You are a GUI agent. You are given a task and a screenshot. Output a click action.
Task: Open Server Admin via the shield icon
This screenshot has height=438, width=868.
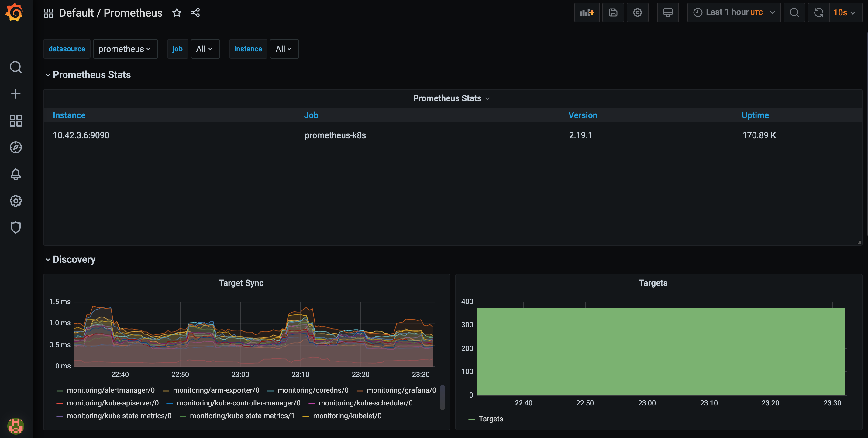point(15,227)
